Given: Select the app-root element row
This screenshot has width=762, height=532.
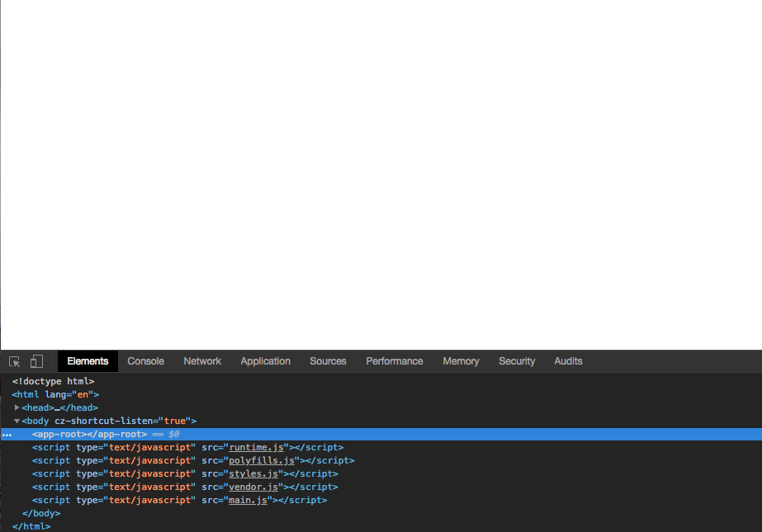Looking at the screenshot, I should point(381,435).
